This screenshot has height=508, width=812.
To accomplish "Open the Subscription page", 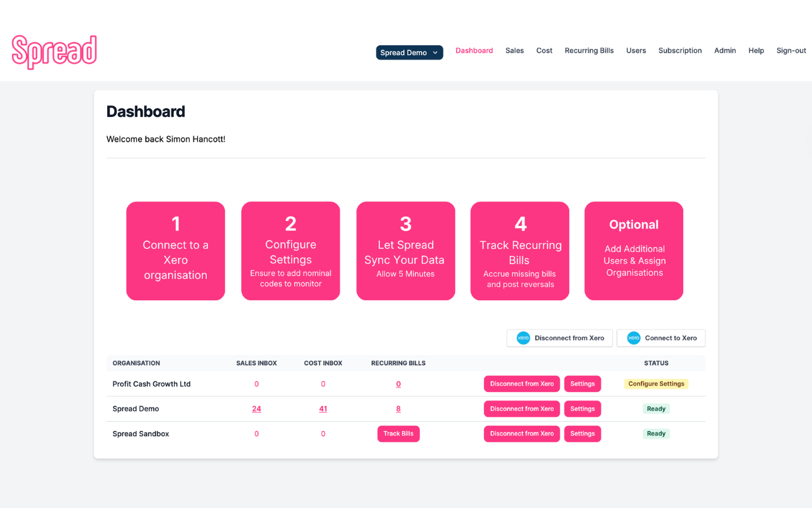I will (680, 50).
